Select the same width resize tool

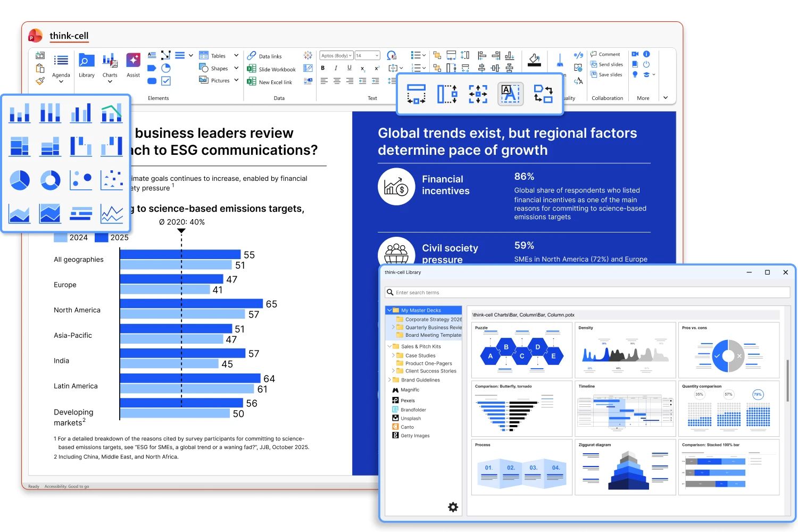[416, 94]
